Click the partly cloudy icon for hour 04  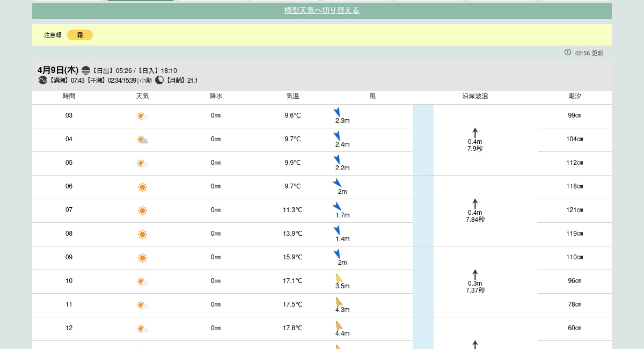click(x=142, y=140)
